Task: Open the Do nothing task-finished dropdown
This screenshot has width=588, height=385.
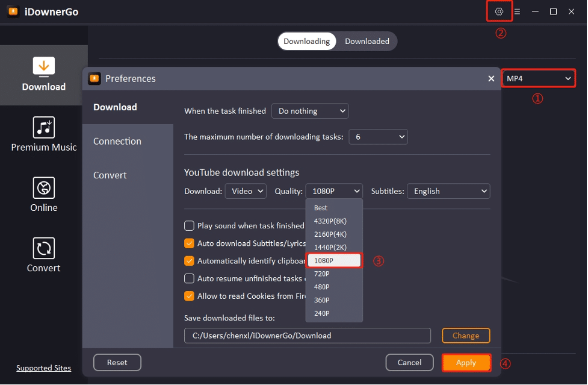Action: pyautogui.click(x=309, y=111)
